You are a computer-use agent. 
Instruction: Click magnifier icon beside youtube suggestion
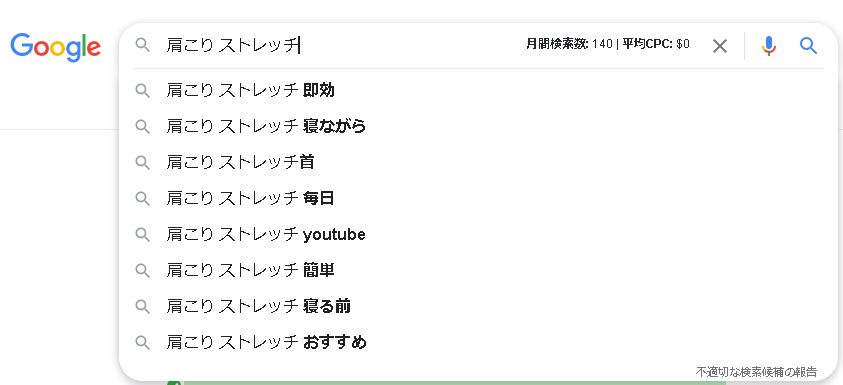(x=142, y=235)
